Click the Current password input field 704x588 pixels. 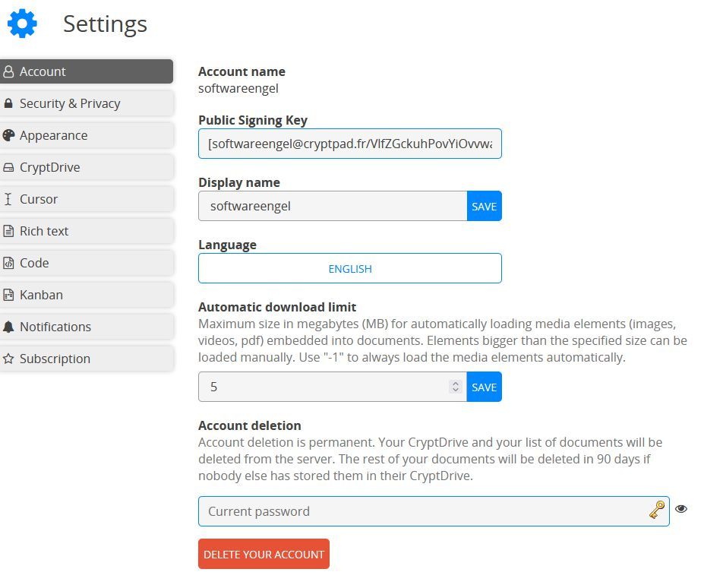coord(434,511)
